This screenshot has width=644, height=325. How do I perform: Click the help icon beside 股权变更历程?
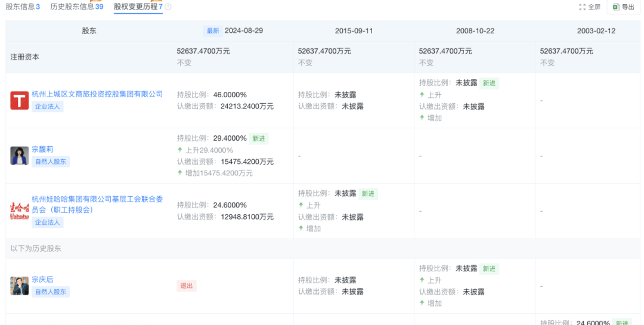(x=168, y=7)
